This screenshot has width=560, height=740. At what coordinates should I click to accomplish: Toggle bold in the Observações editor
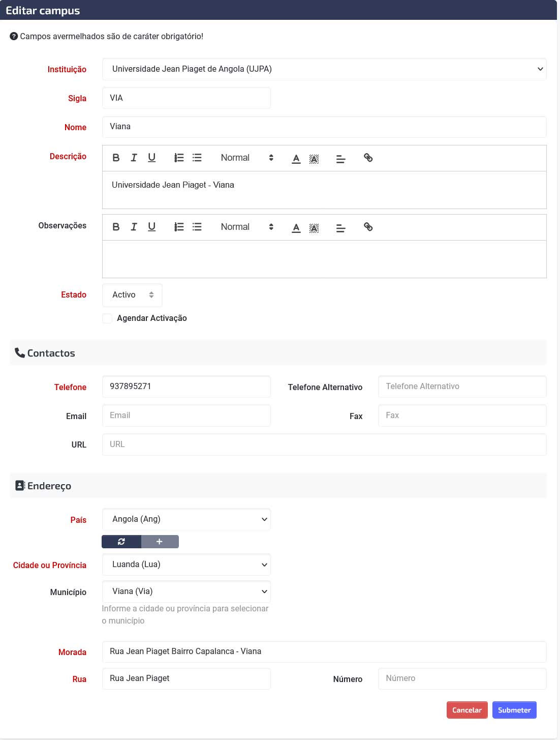tap(116, 227)
